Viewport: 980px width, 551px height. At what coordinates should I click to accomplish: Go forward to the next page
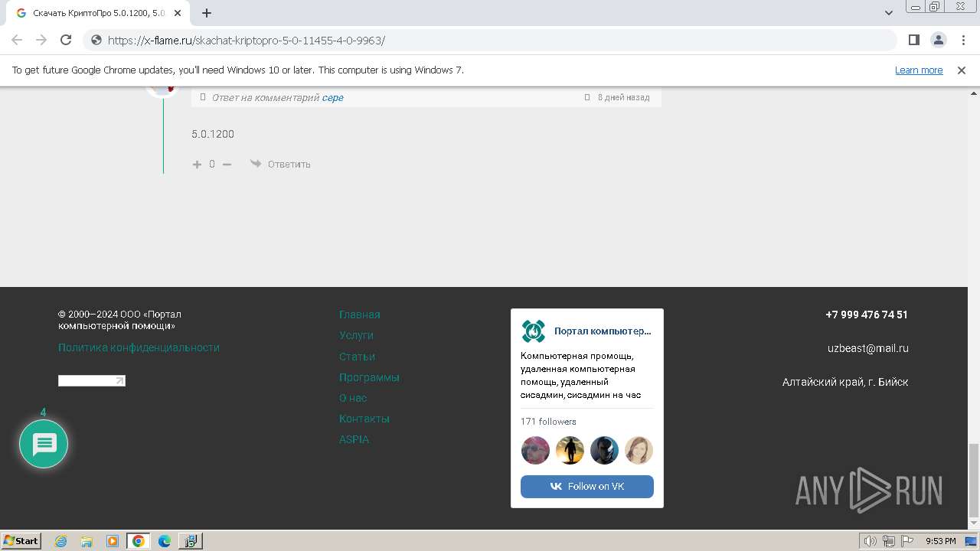41,40
